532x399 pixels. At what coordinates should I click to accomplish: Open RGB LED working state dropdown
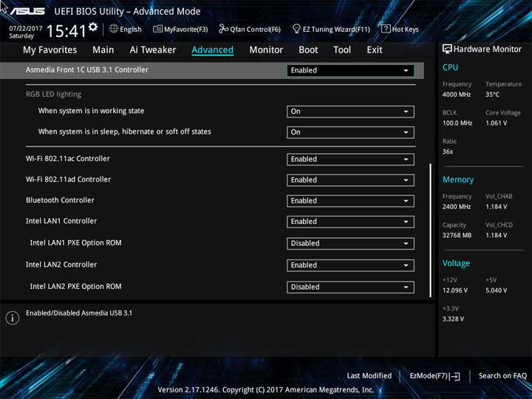click(x=350, y=112)
